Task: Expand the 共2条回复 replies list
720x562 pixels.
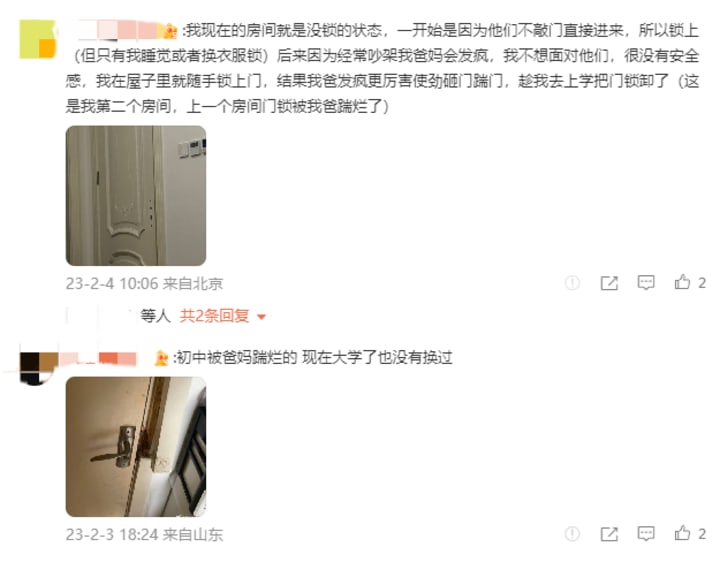Action: pos(214,316)
